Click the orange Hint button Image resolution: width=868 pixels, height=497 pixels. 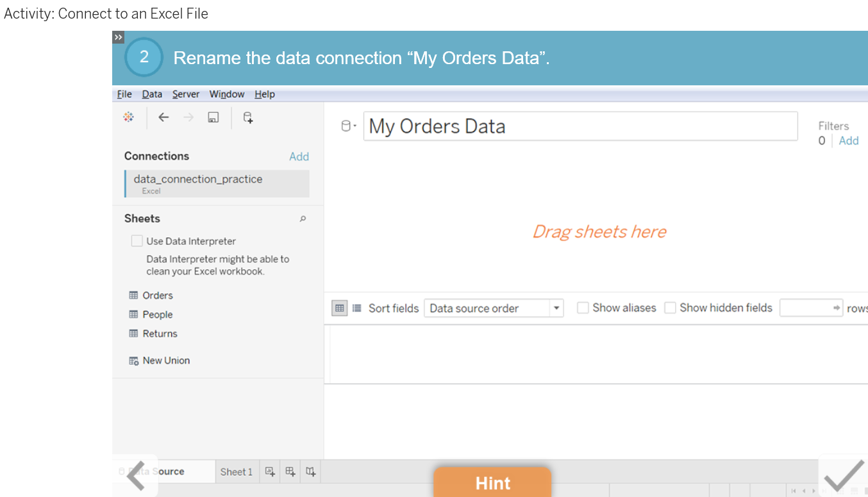pos(492,482)
